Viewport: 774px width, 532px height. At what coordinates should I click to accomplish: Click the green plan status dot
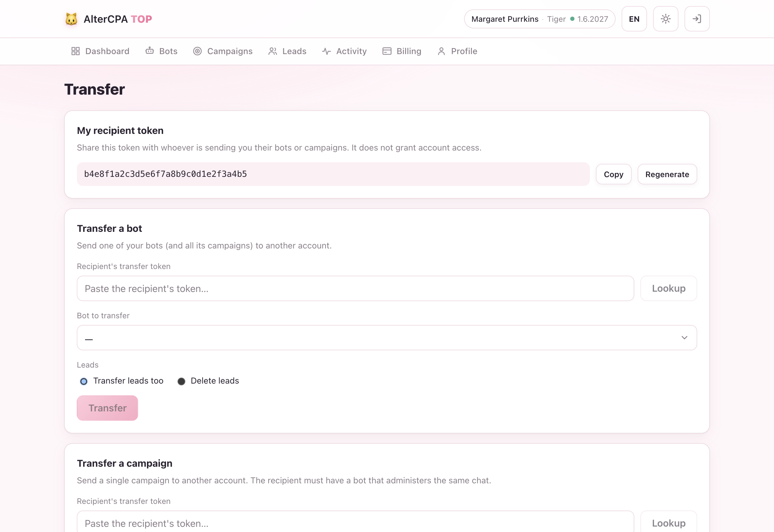(x=572, y=19)
